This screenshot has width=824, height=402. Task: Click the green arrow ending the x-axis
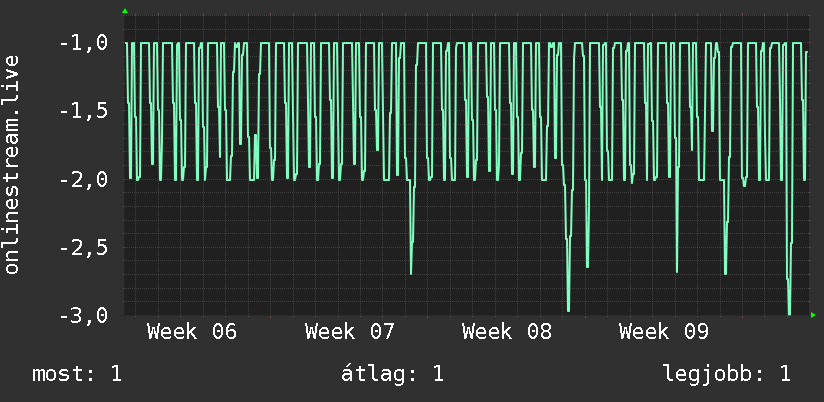[x=813, y=315]
